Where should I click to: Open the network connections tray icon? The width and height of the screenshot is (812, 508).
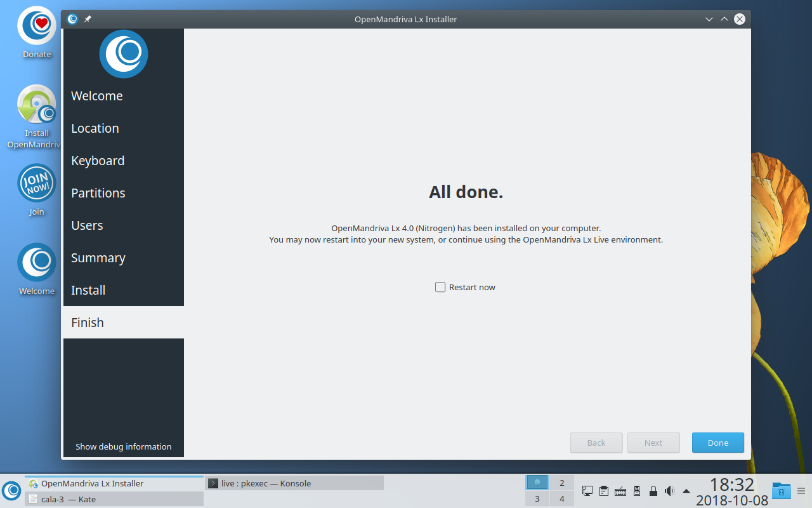[587, 491]
